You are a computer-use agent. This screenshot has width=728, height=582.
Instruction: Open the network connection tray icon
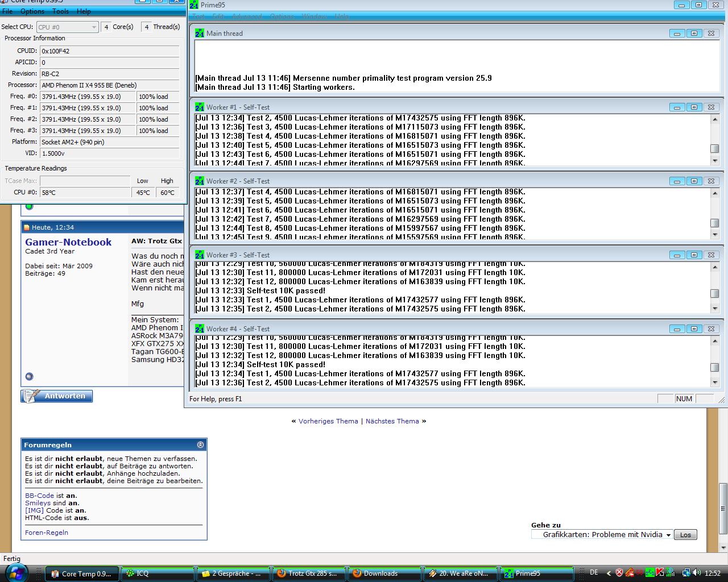(x=686, y=573)
